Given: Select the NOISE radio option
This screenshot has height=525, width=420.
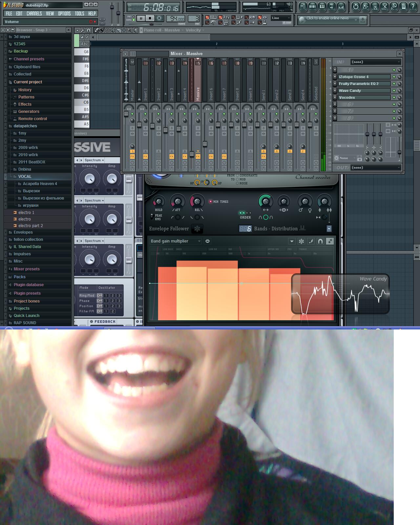Looking at the screenshot, I should coord(237,183).
